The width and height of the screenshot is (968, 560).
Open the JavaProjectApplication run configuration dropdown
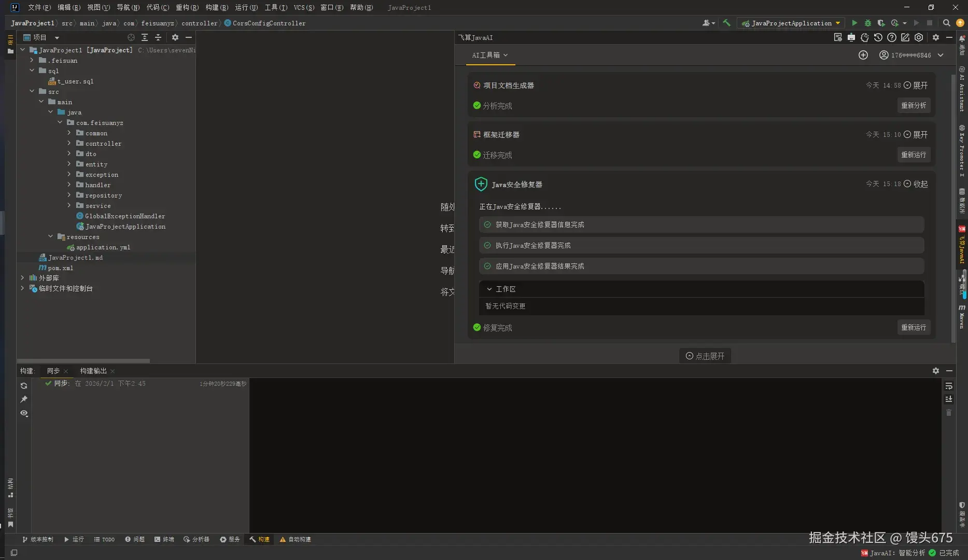pos(790,23)
